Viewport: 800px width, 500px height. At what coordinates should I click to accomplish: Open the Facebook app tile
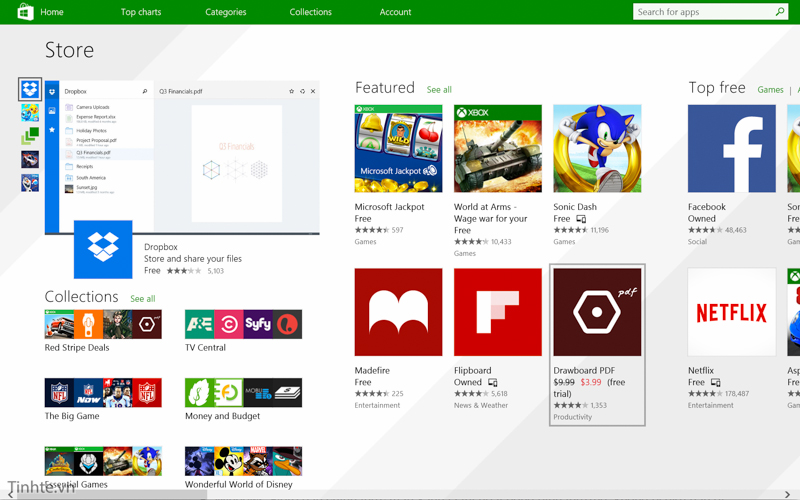[x=732, y=148]
